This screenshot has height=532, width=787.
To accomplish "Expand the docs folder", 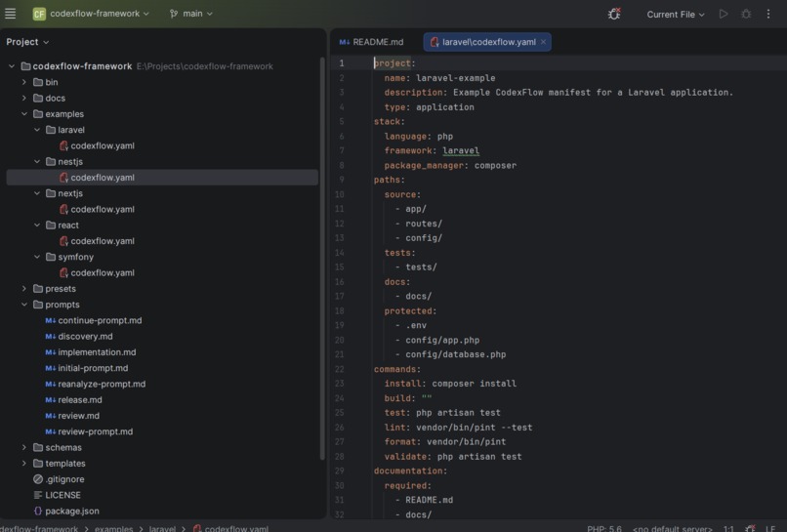I will (x=24, y=98).
